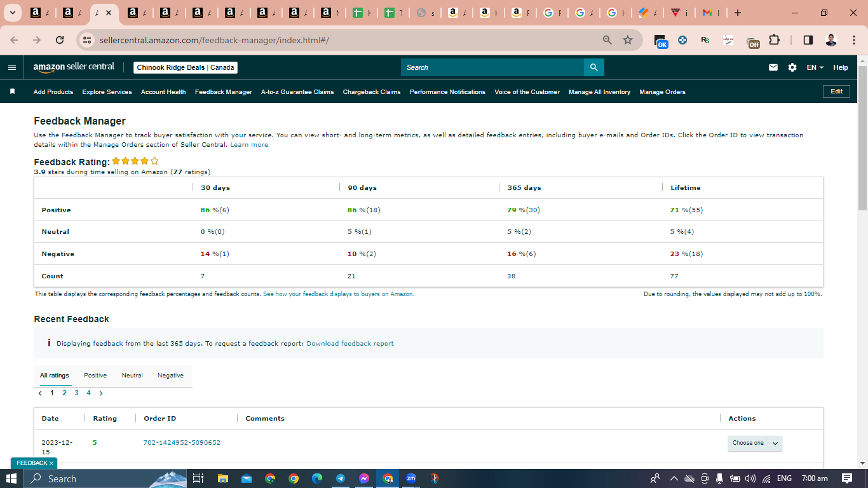Open Explore Services menu item

(x=107, y=91)
